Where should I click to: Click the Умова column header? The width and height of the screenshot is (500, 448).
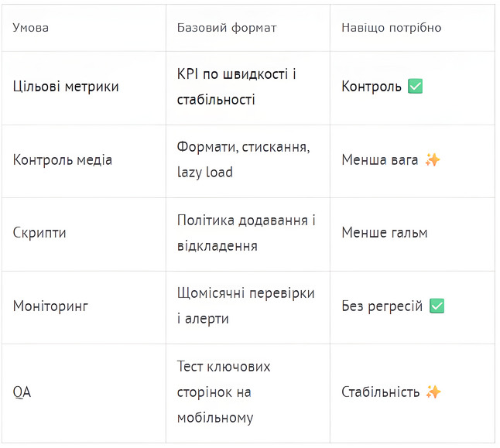[31, 28]
